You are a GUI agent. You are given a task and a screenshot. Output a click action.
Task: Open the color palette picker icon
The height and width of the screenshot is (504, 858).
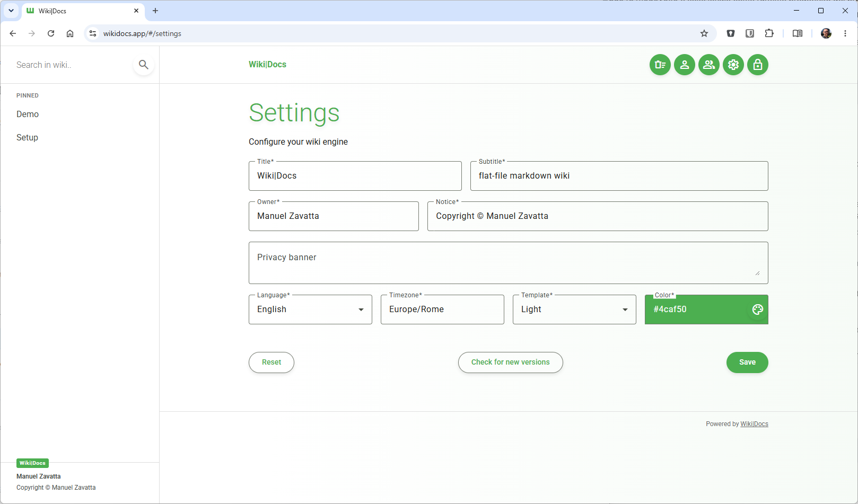coord(758,310)
